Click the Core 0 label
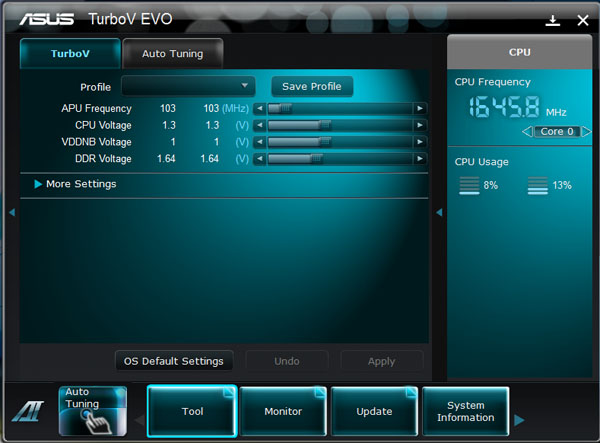 pos(557,132)
